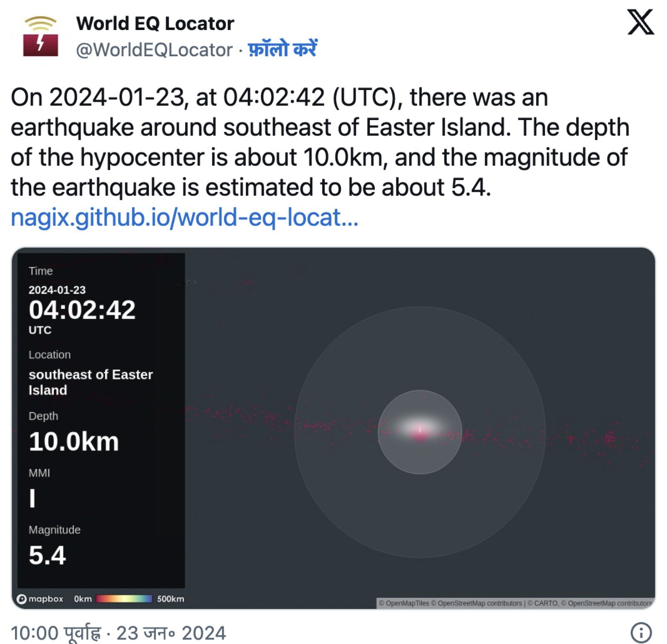667x644 pixels.
Task: Click the World EQ Locator profile avatar
Action: [x=40, y=35]
